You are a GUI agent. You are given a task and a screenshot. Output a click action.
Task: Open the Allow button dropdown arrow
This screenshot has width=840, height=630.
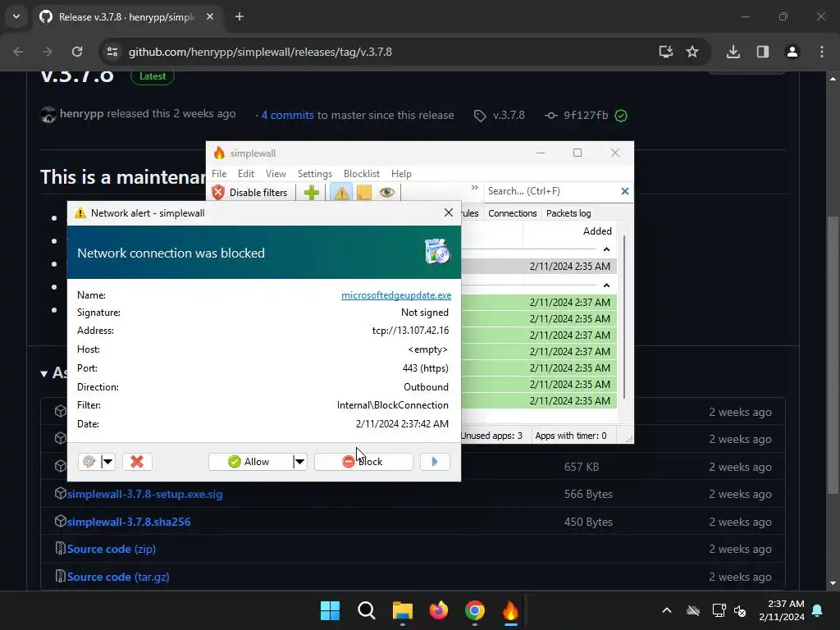tap(299, 462)
